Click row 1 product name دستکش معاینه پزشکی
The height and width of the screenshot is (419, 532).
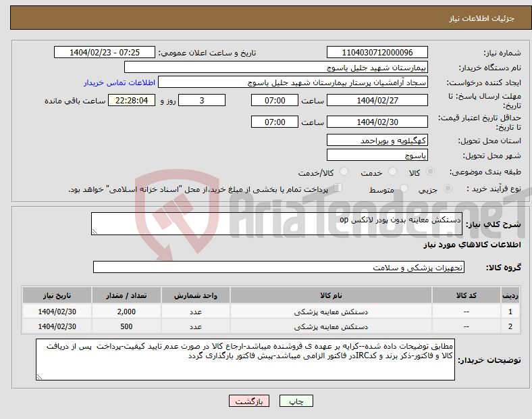pyautogui.click(x=331, y=312)
